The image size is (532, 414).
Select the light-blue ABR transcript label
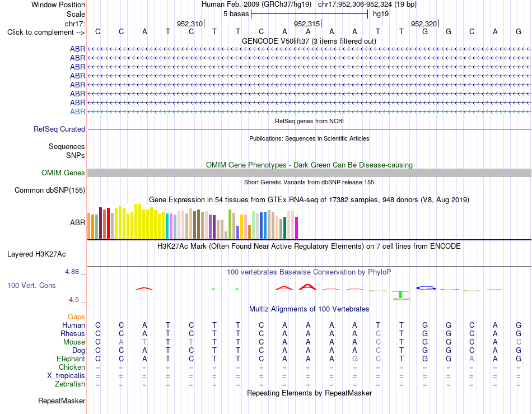[77, 111]
